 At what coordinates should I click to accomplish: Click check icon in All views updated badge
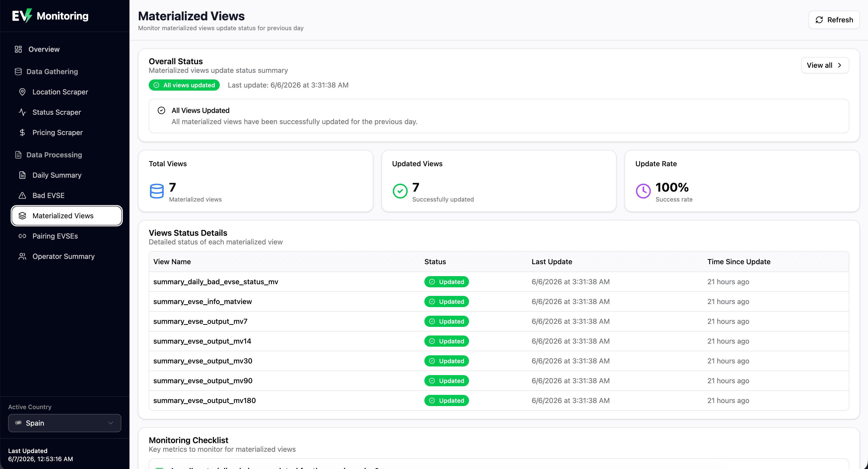click(156, 85)
